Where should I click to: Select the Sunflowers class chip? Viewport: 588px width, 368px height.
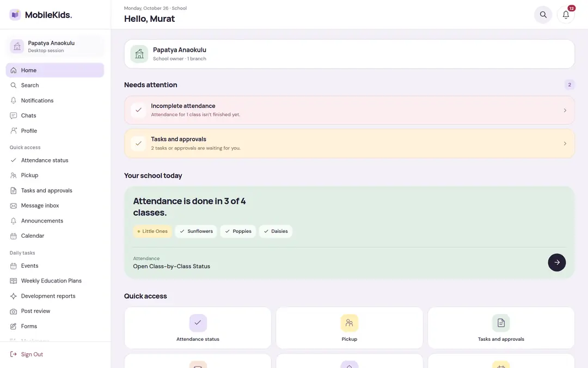(196, 231)
